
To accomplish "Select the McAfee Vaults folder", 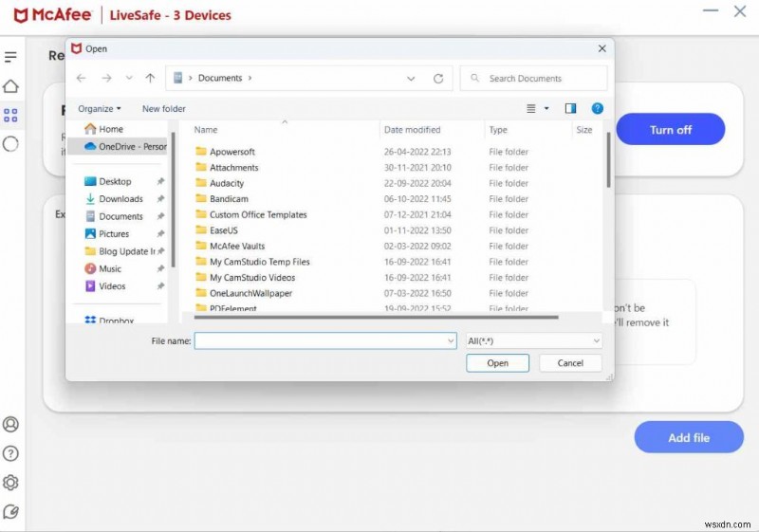I will coord(236,246).
